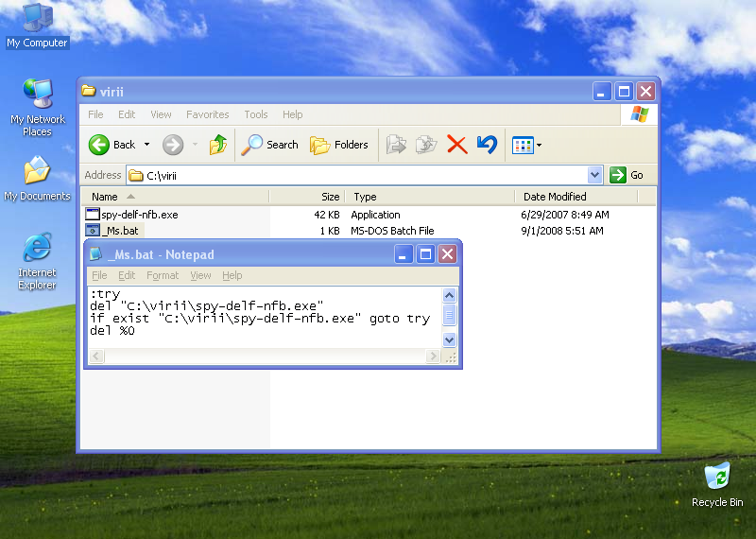Screen dimensions: 756x539
Task: Select the spy-delf-nfb.exe file
Action: pyautogui.click(x=139, y=215)
